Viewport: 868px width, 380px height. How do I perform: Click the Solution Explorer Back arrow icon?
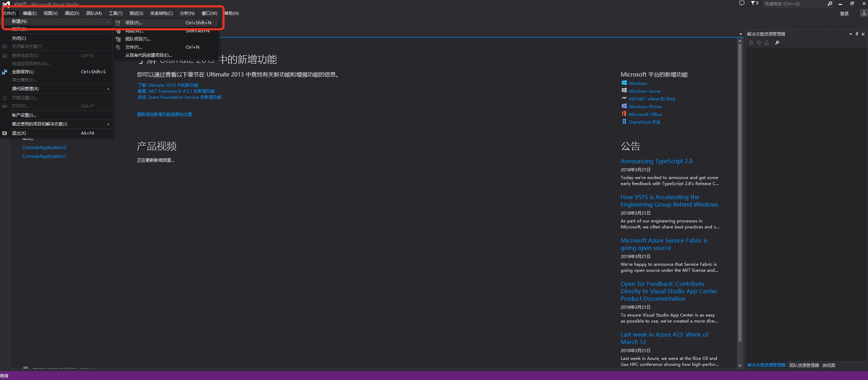[751, 43]
